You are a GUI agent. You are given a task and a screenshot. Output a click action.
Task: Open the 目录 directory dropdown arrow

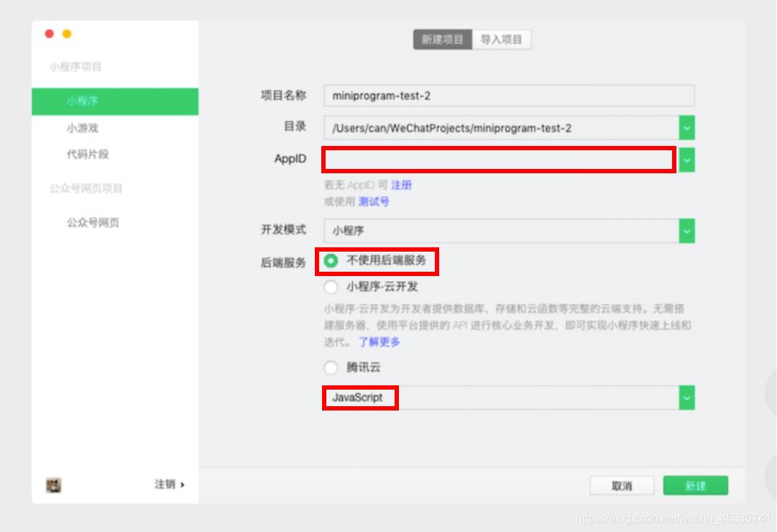click(x=686, y=127)
